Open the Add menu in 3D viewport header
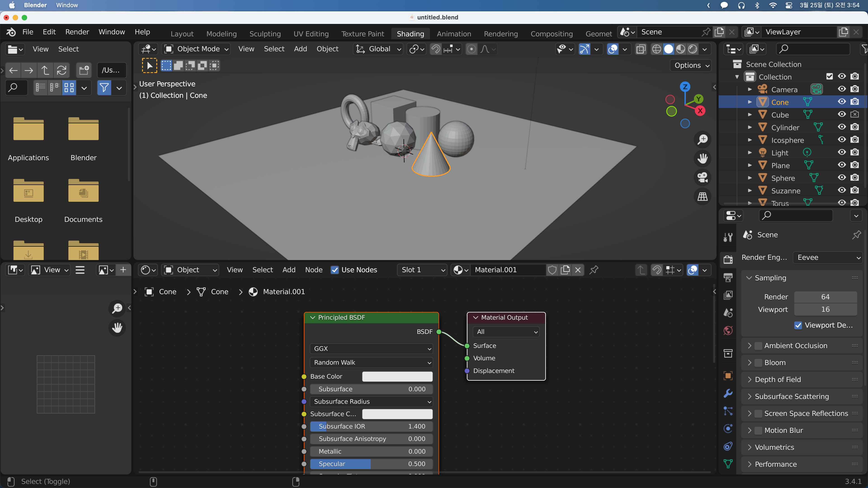 tap(300, 49)
